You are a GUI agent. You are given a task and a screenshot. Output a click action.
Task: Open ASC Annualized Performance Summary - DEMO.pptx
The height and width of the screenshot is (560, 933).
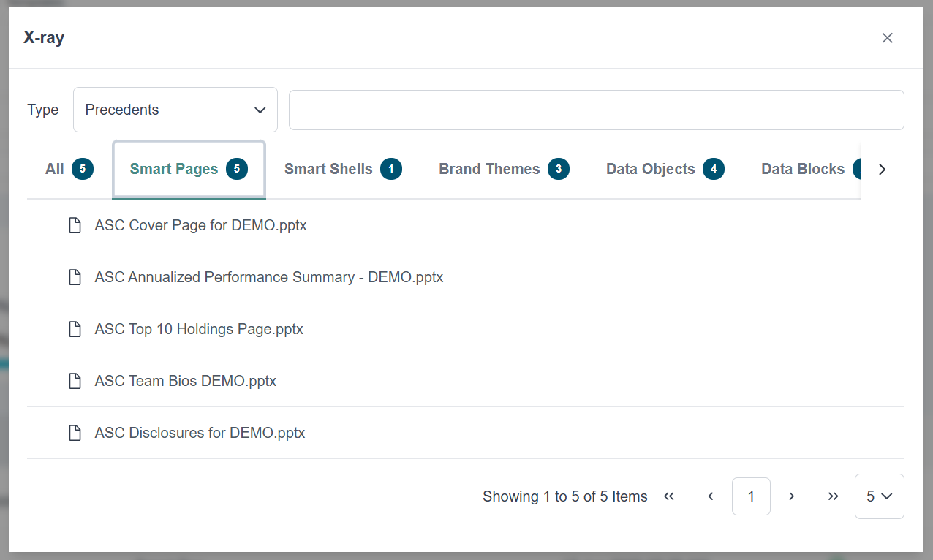[269, 277]
